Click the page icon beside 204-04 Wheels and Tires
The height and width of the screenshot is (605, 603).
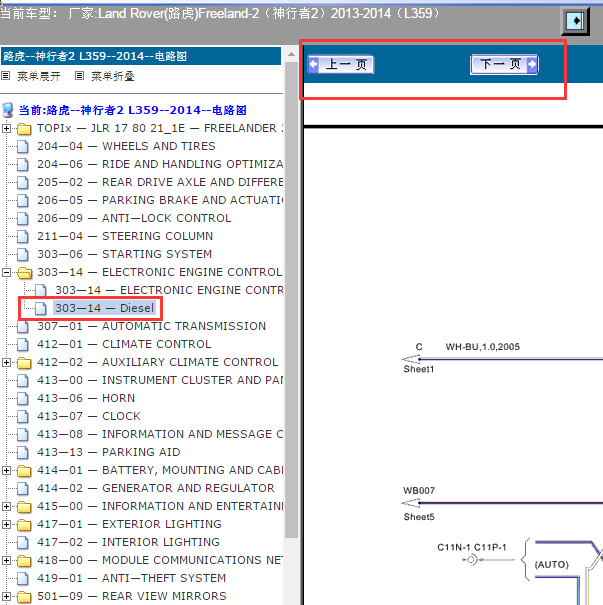pos(23,147)
